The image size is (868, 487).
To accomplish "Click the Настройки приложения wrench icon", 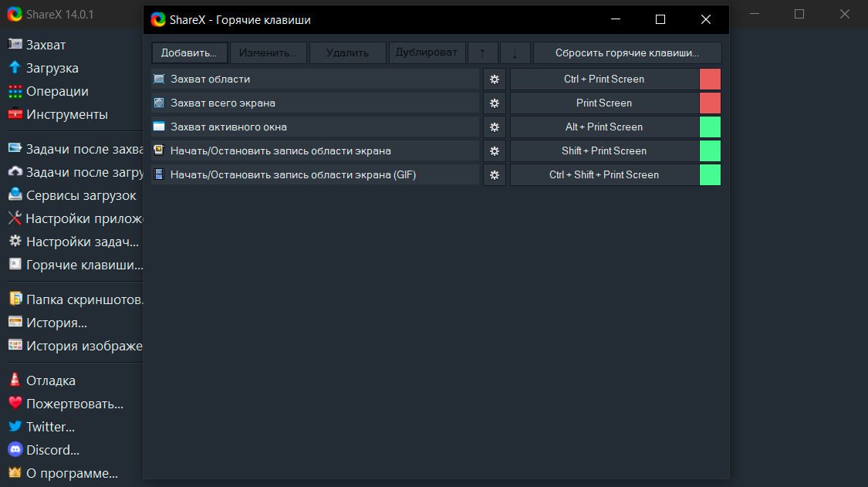I will click(x=15, y=218).
